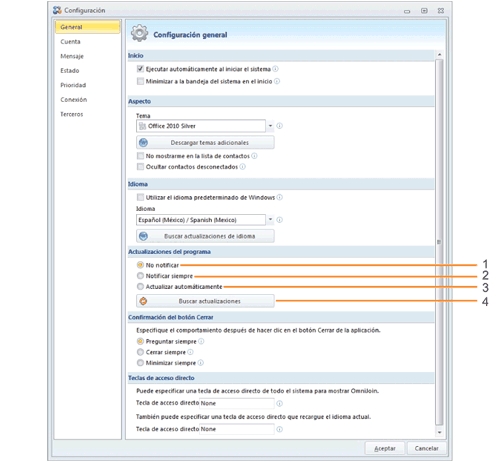Screen dimensions: 500x462
Task: Click scrollbar down arrow at bottom
Action: 439,432
